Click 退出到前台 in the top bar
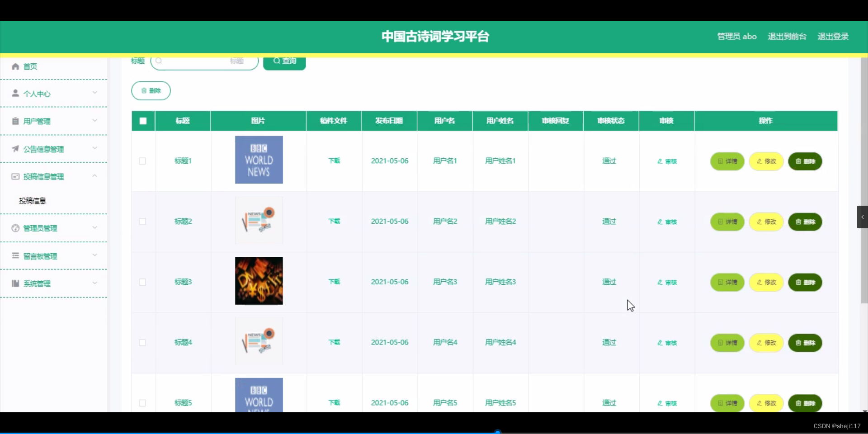Viewport: 868px width, 434px height. (x=787, y=36)
